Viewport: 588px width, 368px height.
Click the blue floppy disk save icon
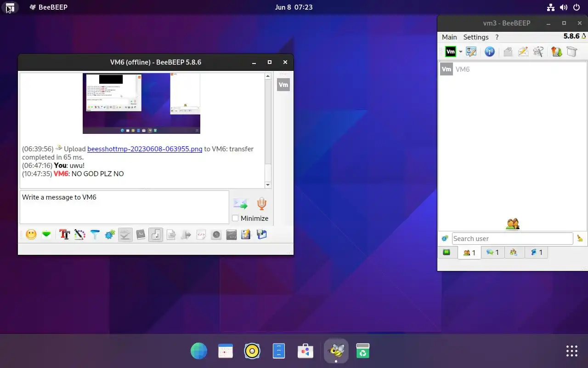(x=261, y=235)
